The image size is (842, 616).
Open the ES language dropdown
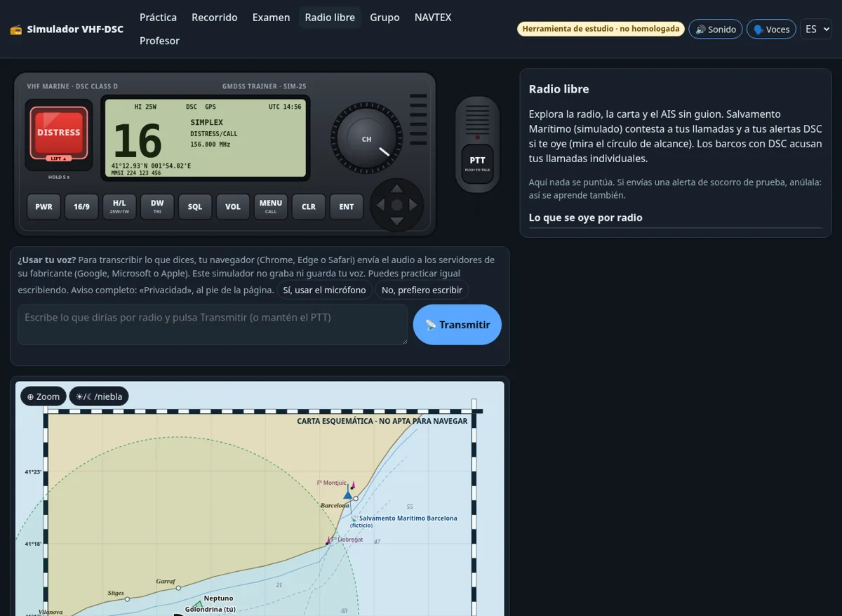tap(816, 29)
